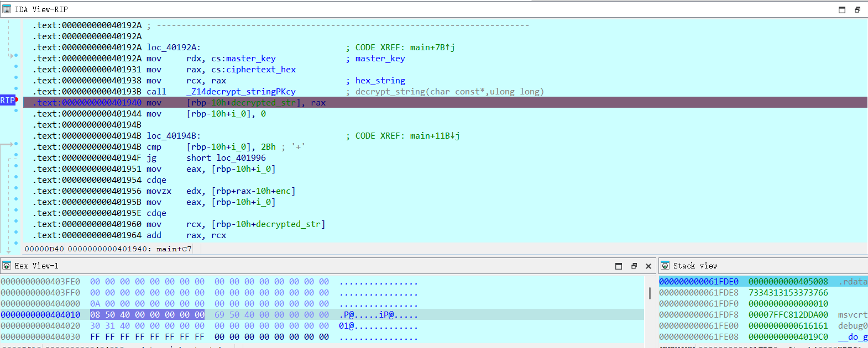Click the Hex View-1 panel icon
868x348 pixels.
7,266
